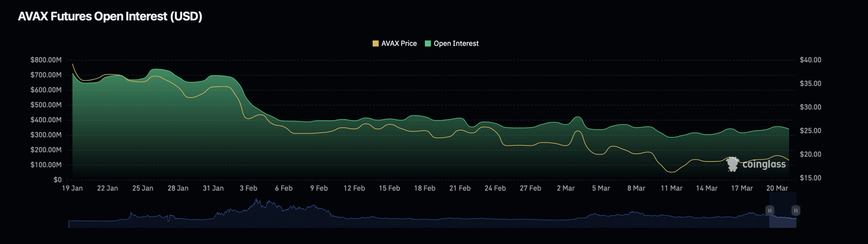Viewport: 868px width, 244px height.
Task: Click the $40.00 right axis label
Action: pyautogui.click(x=810, y=60)
